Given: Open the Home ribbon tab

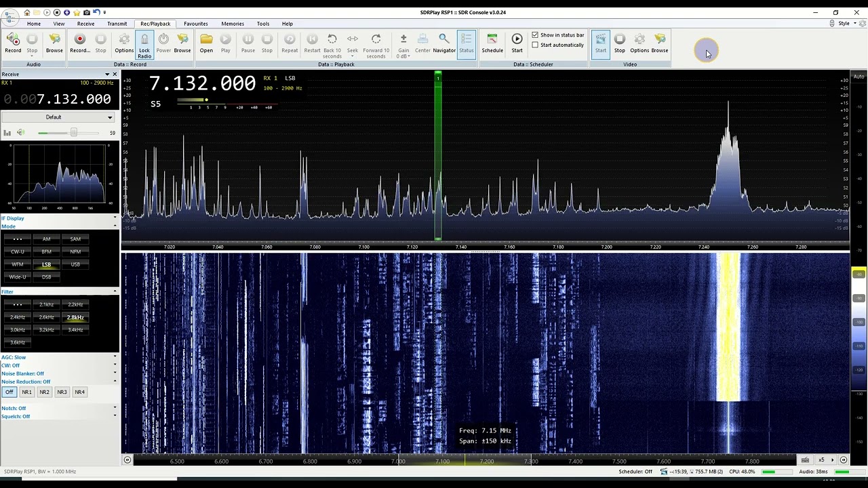Looking at the screenshot, I should pos(34,24).
